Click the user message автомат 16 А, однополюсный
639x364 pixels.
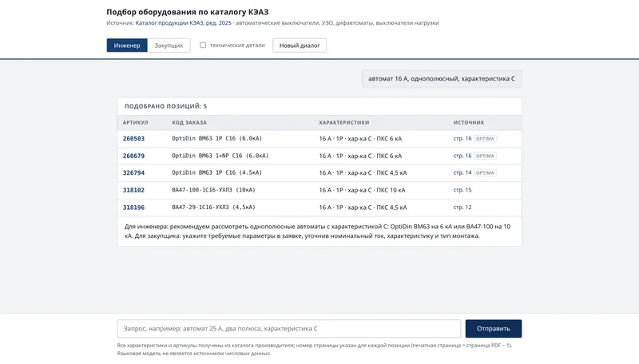(x=442, y=79)
